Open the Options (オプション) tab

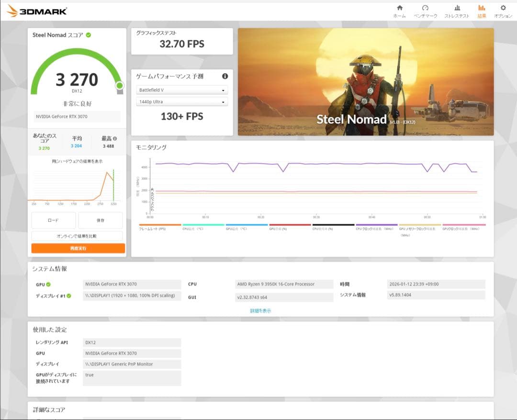[x=503, y=11]
